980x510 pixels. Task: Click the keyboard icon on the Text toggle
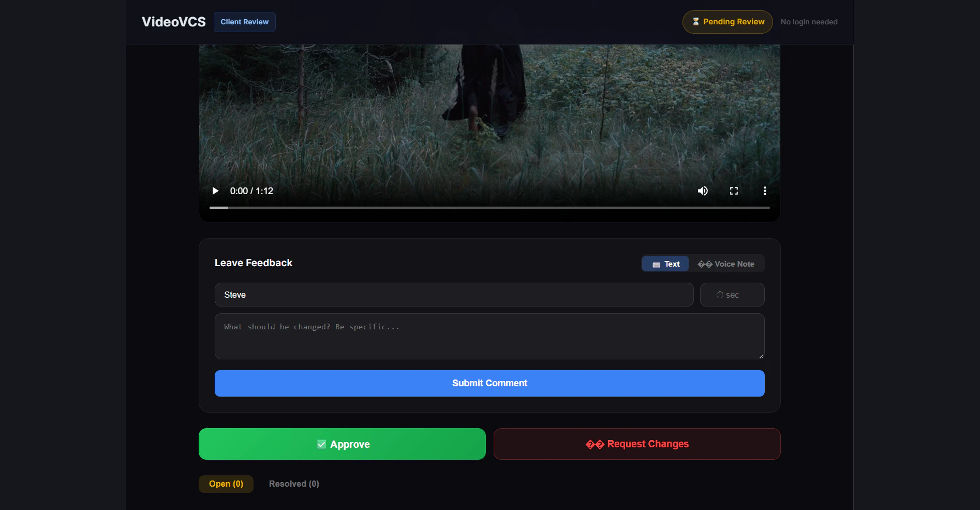click(x=656, y=264)
